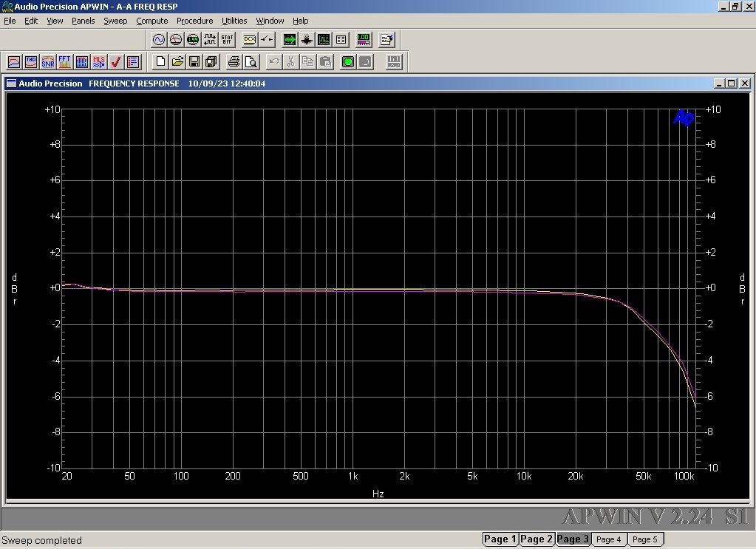The width and height of the screenshot is (756, 549).
Task: Open the switcher panel icon
Action: click(x=267, y=40)
